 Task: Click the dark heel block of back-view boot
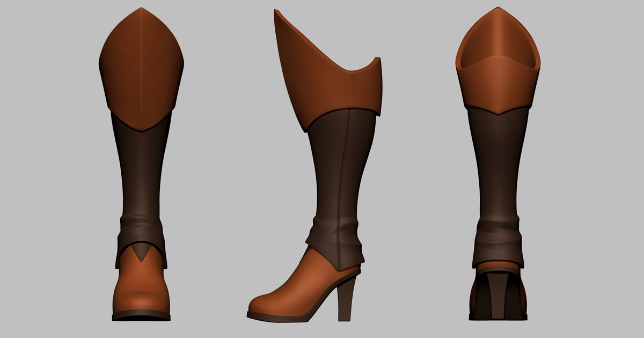tap(497, 296)
